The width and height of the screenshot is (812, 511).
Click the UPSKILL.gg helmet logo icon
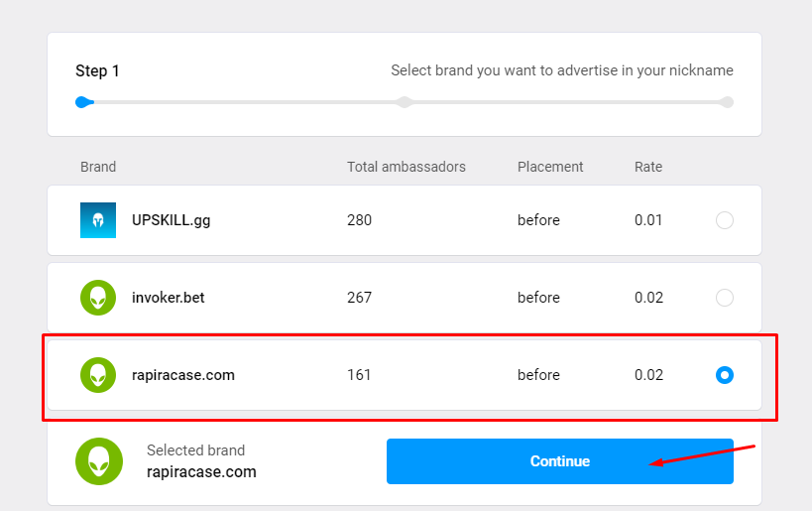point(98,220)
